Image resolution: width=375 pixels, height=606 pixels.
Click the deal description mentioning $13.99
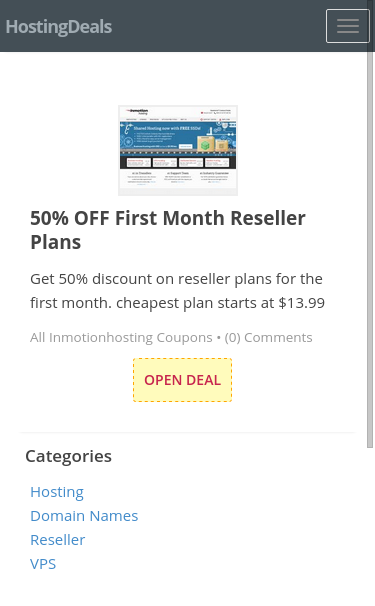pyautogui.click(x=177, y=291)
